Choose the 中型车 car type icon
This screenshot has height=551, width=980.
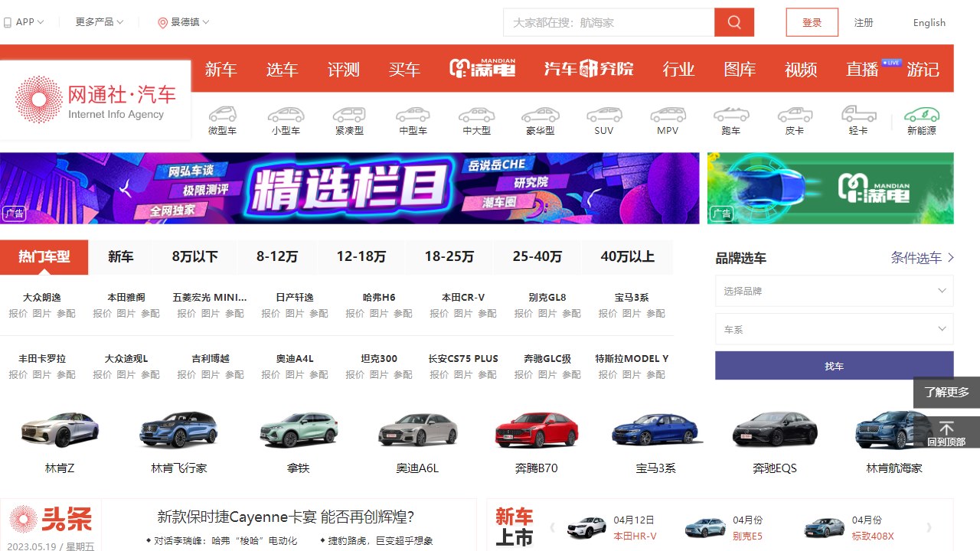413,114
